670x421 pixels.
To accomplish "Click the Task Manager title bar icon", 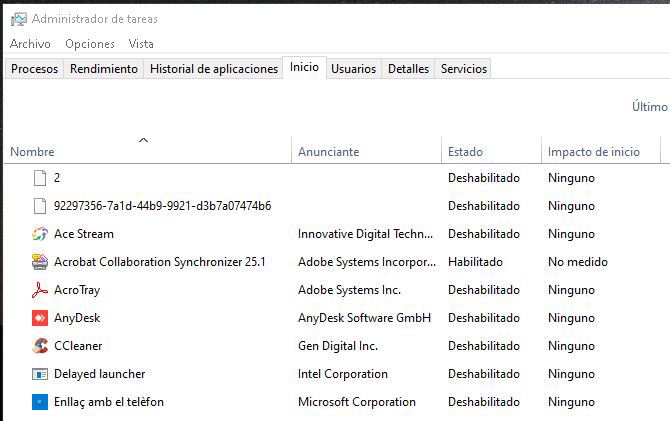I will point(18,19).
